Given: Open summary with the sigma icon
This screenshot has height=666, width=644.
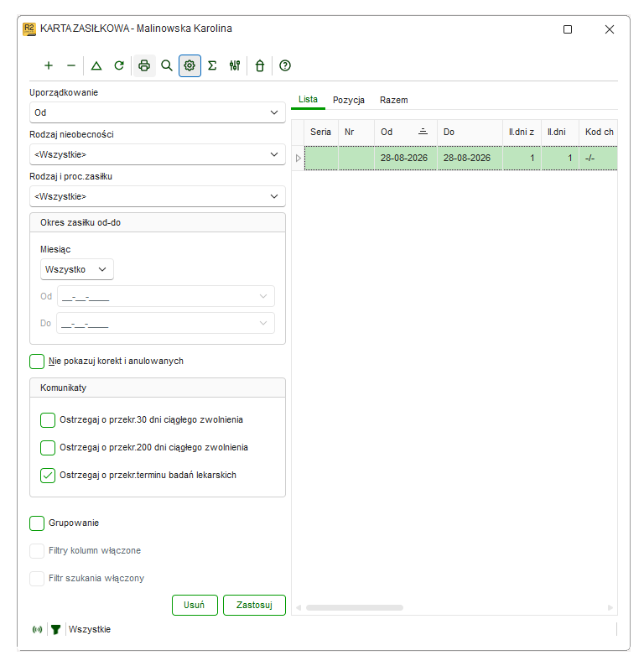Looking at the screenshot, I should [212, 65].
